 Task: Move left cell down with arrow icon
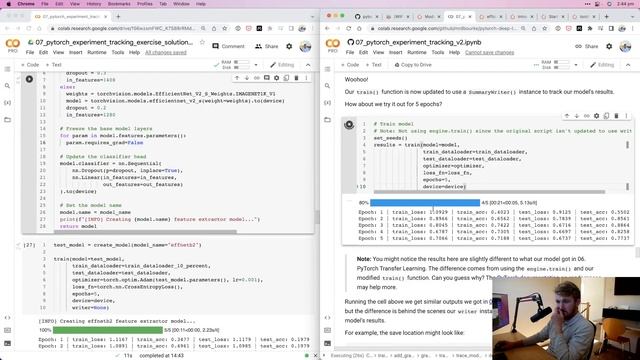247,78
